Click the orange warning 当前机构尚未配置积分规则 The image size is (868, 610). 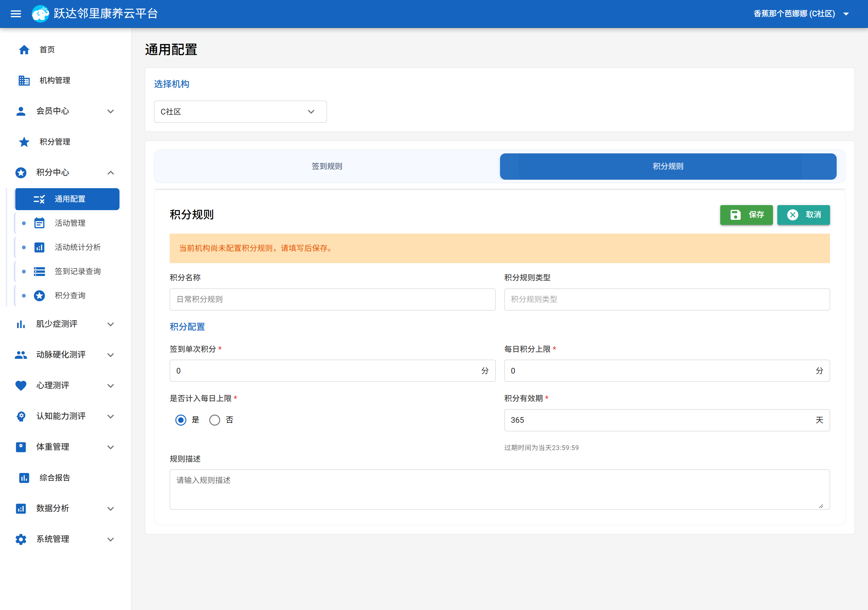tap(499, 248)
